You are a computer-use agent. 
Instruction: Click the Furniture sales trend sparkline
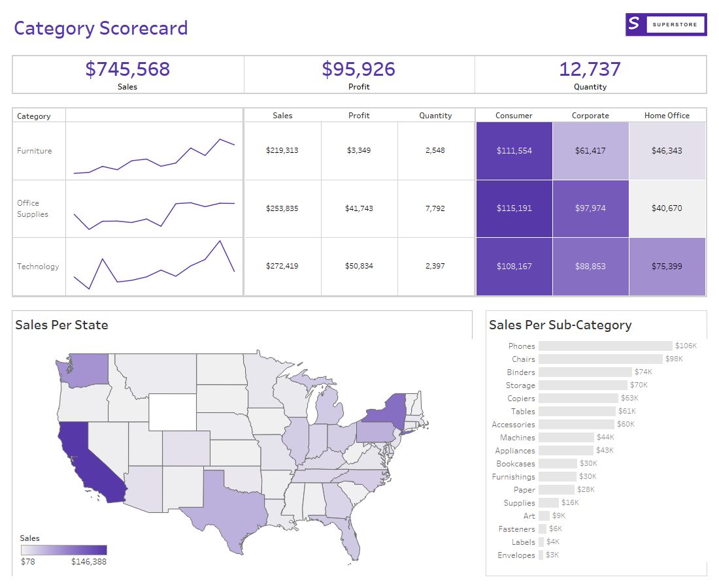point(154,156)
